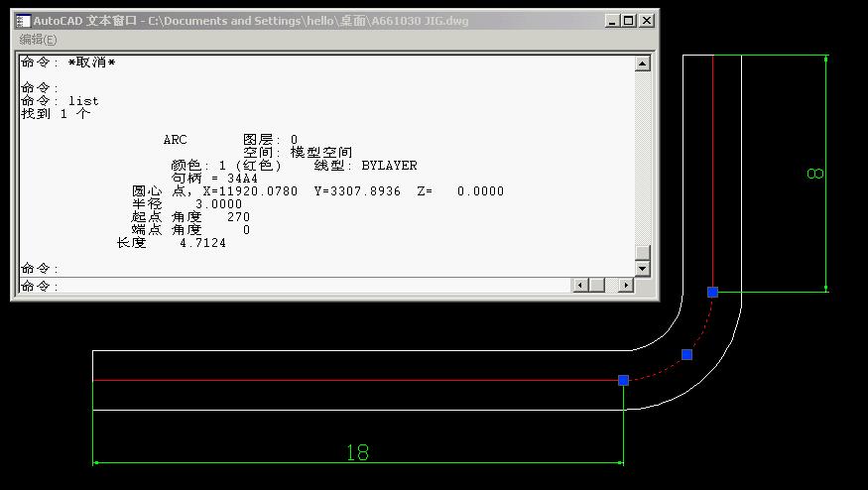Click the horizontal scrollbar left arrow
868x490 pixels.
coord(579,285)
